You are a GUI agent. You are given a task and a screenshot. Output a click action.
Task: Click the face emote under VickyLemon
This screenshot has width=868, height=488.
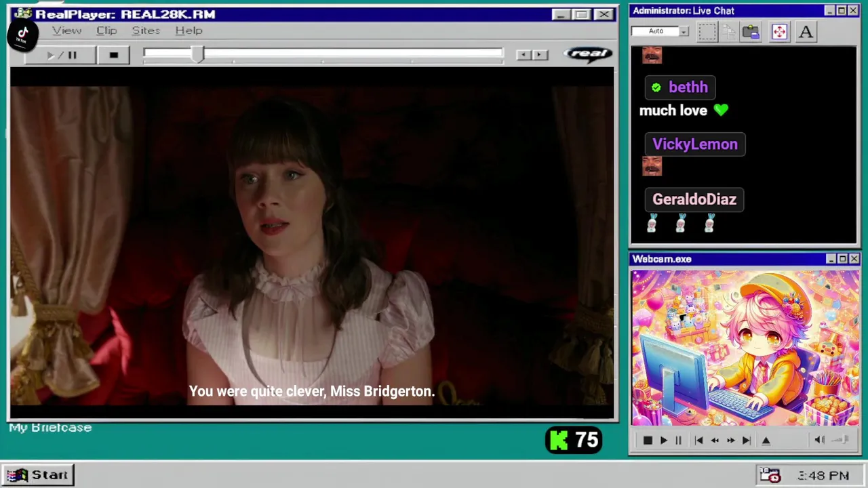(652, 166)
